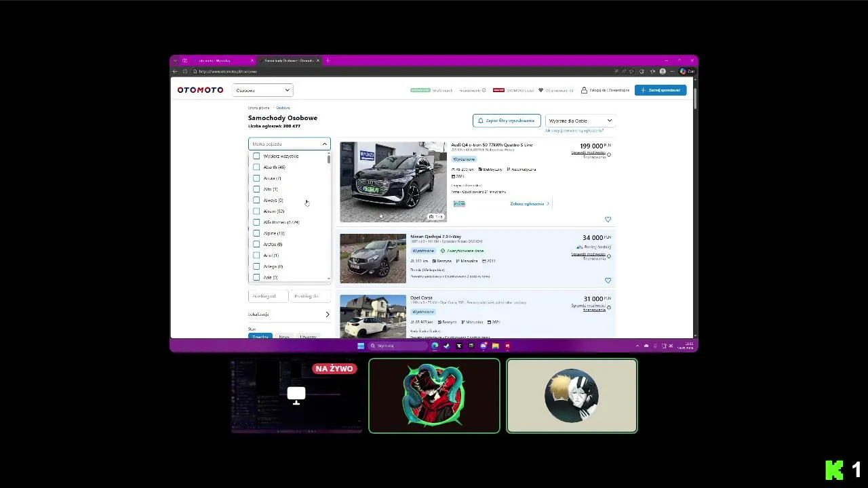Check the Alfa Romeo brand checkbox
Image resolution: width=868 pixels, height=488 pixels.
coord(256,222)
